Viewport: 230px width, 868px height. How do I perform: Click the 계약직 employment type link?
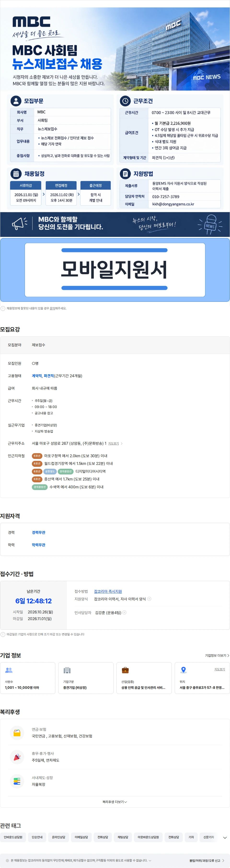tap(37, 376)
